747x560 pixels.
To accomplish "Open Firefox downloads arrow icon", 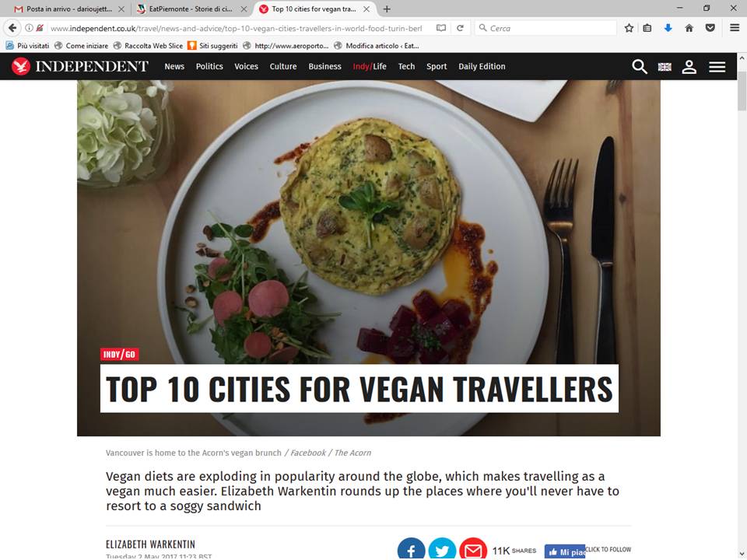I will tap(668, 28).
